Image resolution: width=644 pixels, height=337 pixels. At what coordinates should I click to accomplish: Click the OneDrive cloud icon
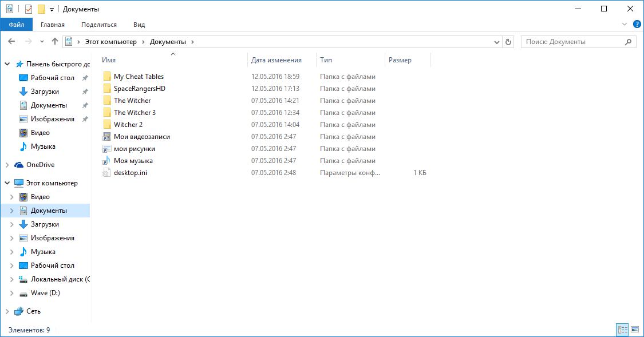pyautogui.click(x=19, y=165)
